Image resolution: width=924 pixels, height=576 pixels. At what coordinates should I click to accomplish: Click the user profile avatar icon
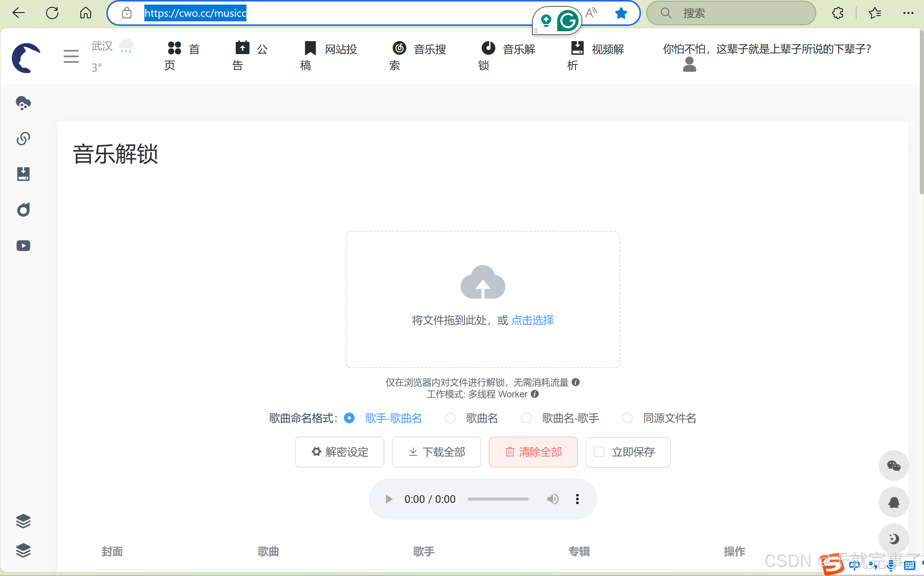pos(689,65)
